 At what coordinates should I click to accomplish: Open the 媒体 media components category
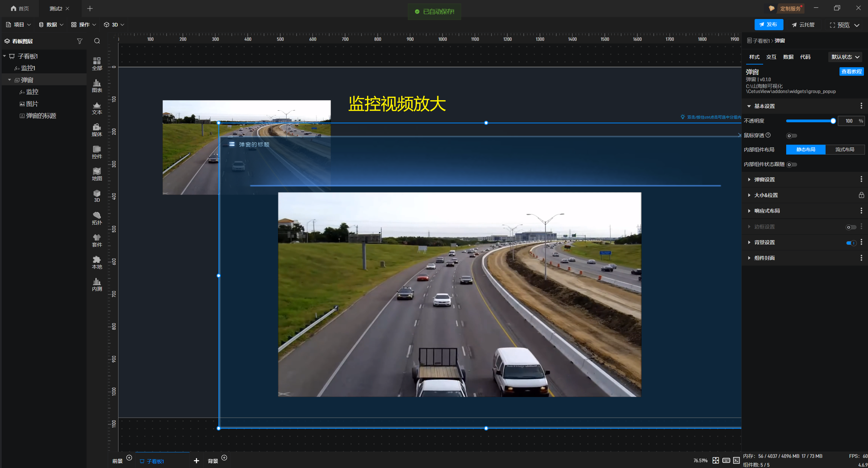(97, 130)
